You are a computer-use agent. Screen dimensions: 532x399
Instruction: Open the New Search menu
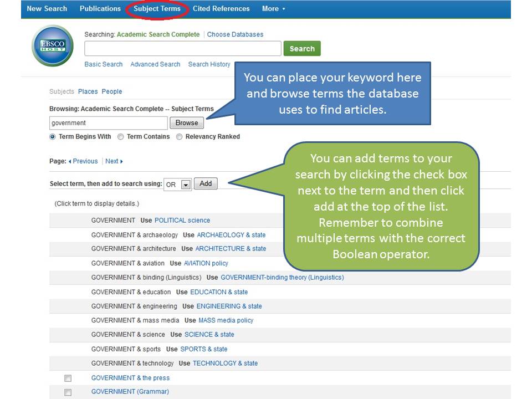(x=47, y=8)
